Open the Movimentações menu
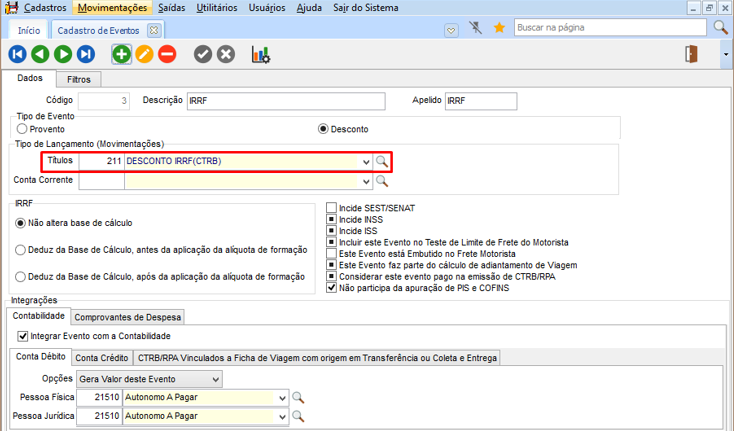Image resolution: width=734 pixels, height=431 pixels. pos(114,8)
